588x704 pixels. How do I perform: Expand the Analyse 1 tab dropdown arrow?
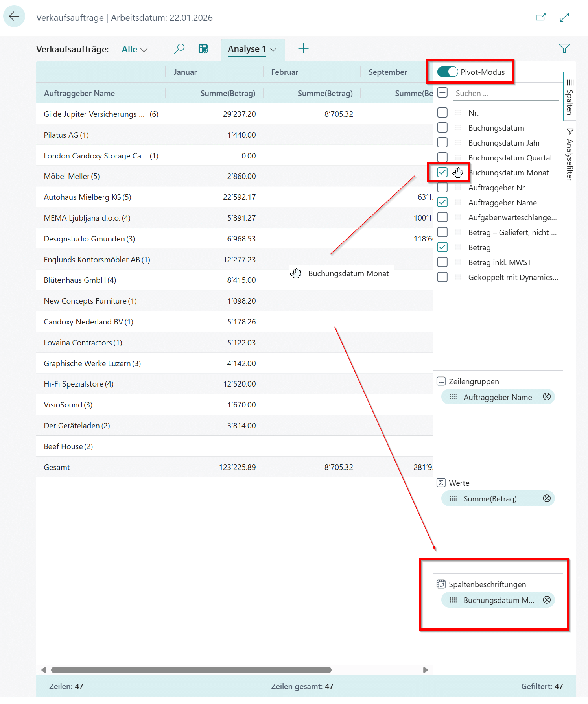(274, 50)
